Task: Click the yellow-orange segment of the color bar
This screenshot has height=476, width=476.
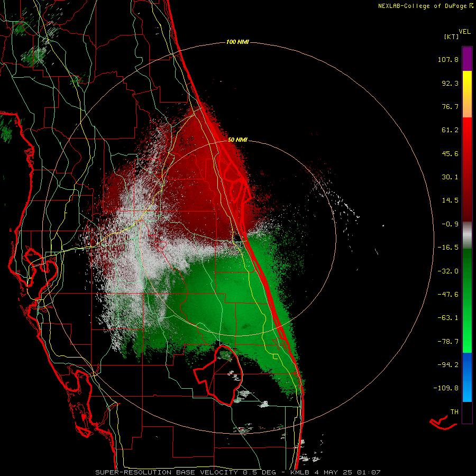Action: point(467,94)
